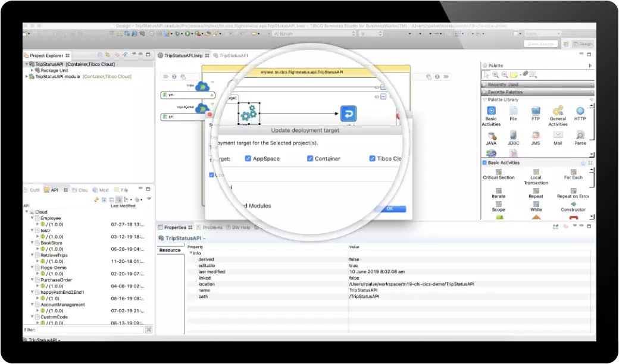
Task: Switch to the TripStatusAPI.bwp editor tab
Action: 183,55
